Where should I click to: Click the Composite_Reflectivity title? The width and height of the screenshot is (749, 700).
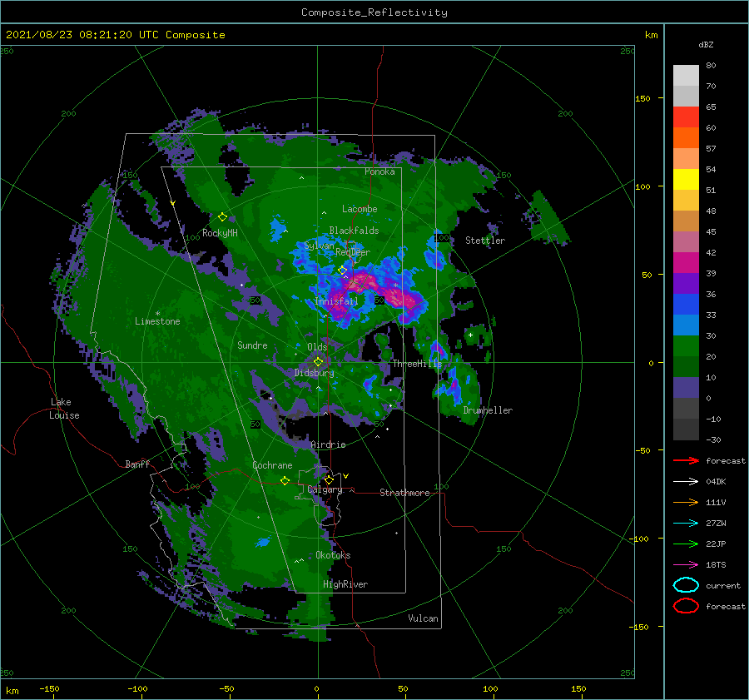[x=374, y=12]
